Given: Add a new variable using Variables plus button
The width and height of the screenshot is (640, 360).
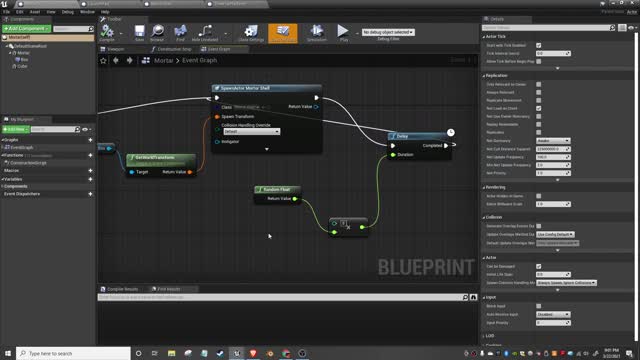Looking at the screenshot, I should [90, 179].
